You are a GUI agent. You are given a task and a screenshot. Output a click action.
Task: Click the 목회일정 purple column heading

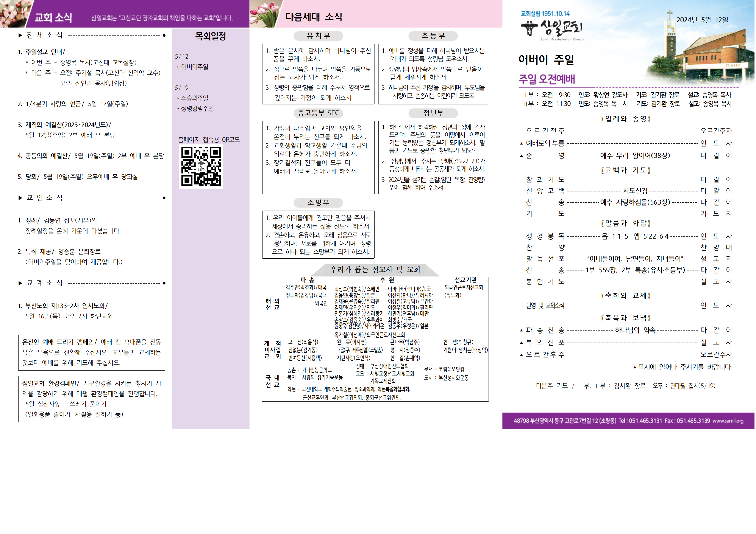(x=210, y=36)
